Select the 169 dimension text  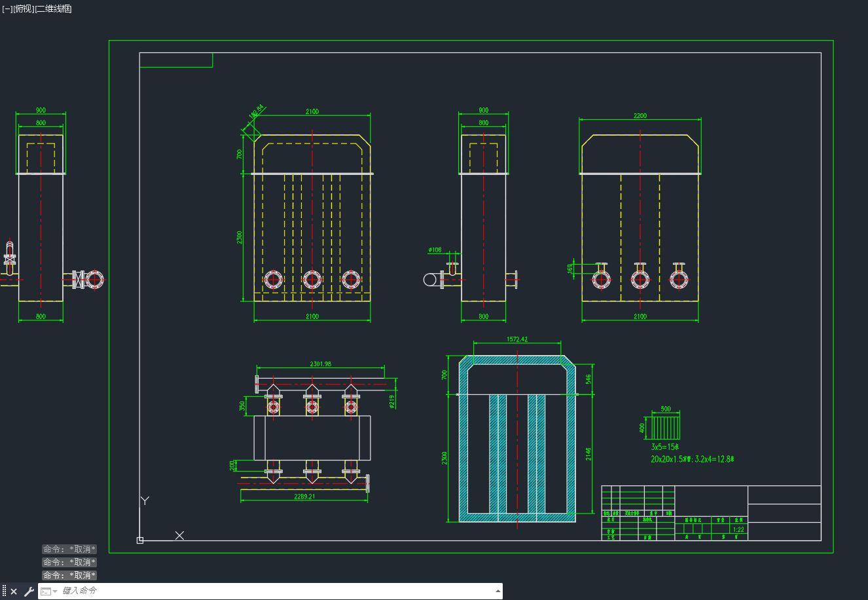pos(570,269)
